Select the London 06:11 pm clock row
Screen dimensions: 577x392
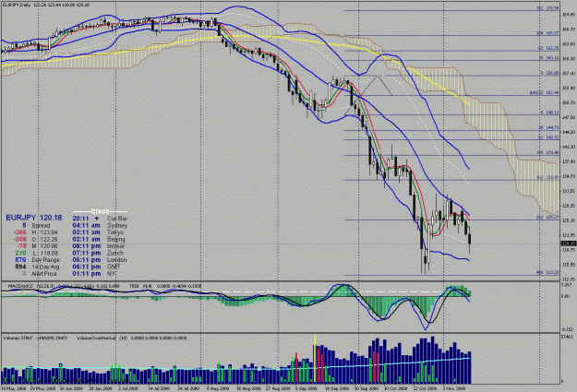[100, 259]
